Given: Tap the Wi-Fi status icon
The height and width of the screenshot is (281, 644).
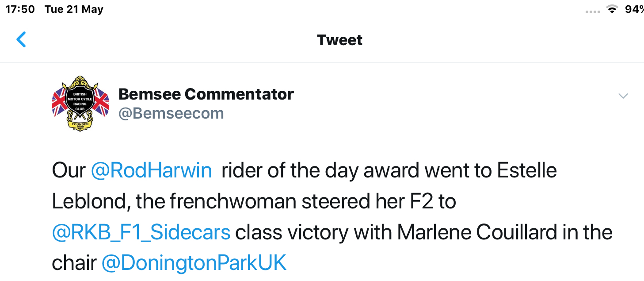Looking at the screenshot, I should [x=612, y=10].
